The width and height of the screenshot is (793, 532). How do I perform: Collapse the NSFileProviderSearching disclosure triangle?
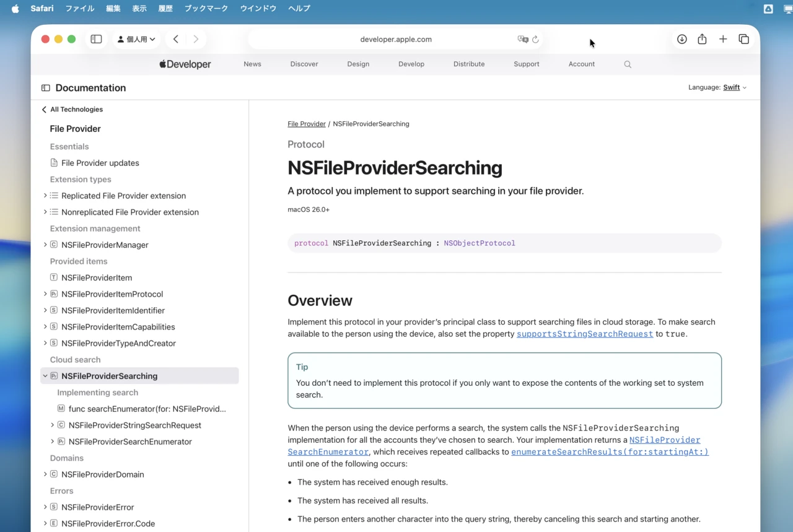45,375
